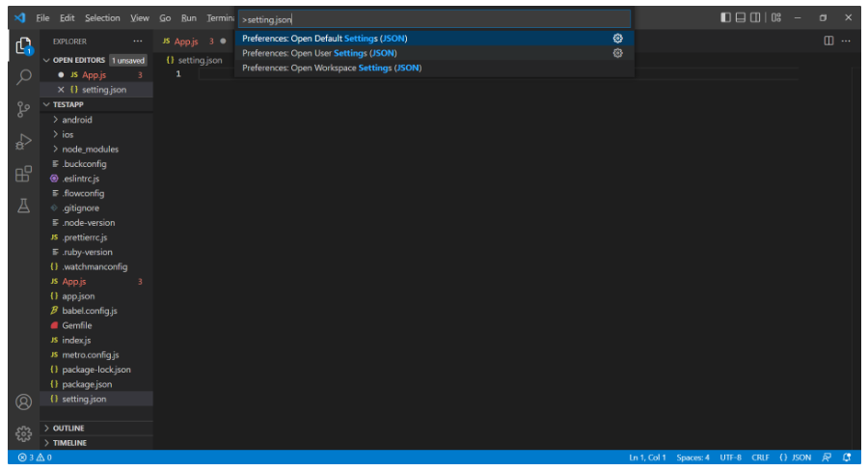The height and width of the screenshot is (471, 868).
Task: Open App.js in Open Editors list
Action: [x=96, y=75]
